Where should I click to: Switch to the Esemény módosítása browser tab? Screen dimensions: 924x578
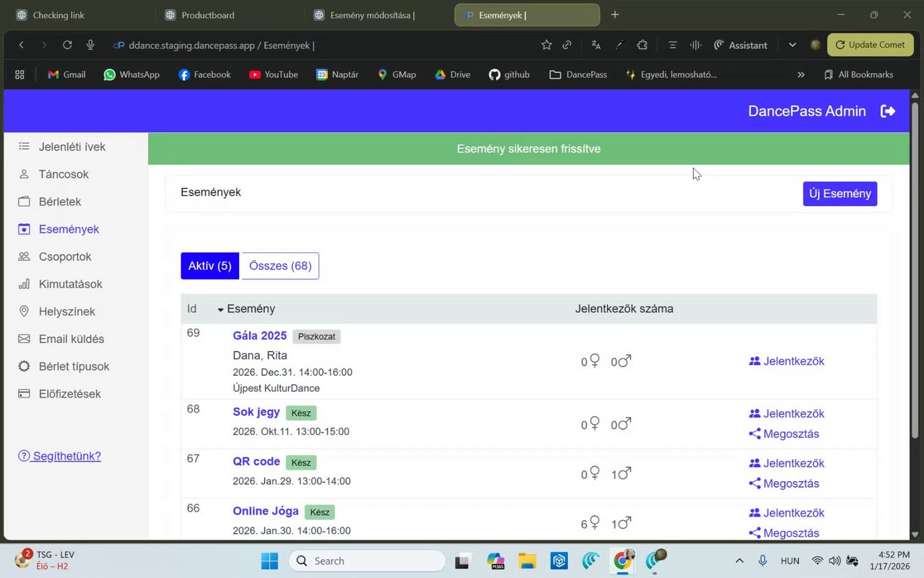click(377, 14)
